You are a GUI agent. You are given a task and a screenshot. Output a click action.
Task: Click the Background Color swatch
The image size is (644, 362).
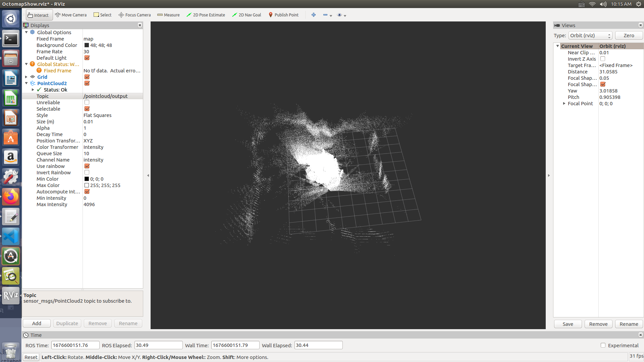[x=87, y=45]
